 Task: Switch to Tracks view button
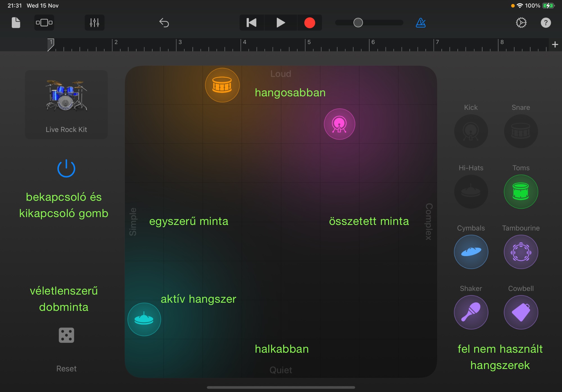click(x=44, y=23)
